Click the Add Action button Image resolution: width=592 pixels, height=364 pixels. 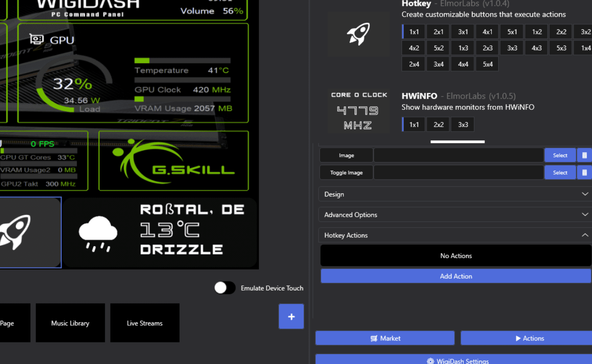456,276
